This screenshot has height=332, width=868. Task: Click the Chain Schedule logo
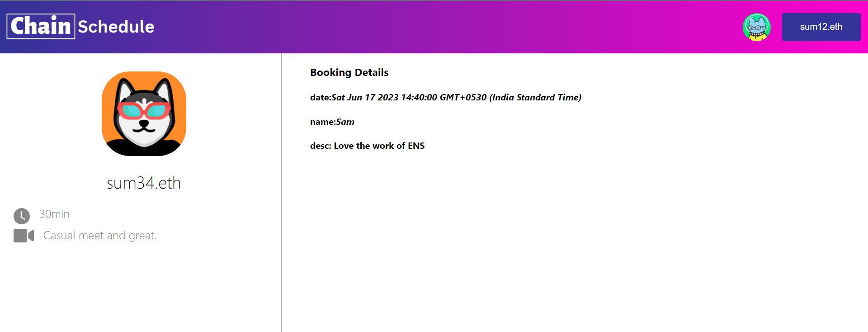point(80,26)
